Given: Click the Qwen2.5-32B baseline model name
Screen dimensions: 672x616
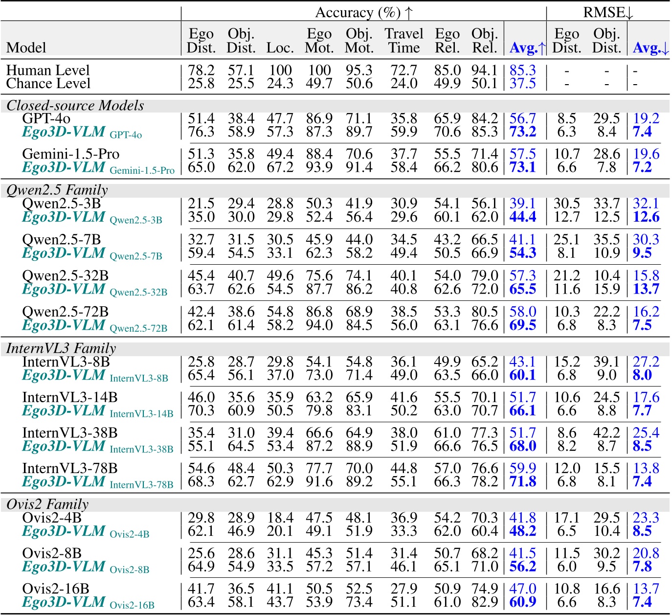Looking at the screenshot, I should point(65,276).
